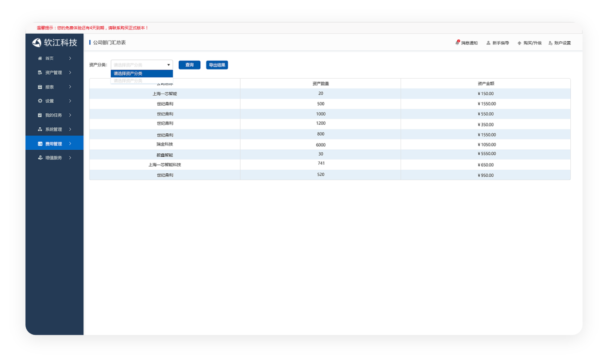Click the 导出结果 button
608x364 pixels.
click(217, 65)
